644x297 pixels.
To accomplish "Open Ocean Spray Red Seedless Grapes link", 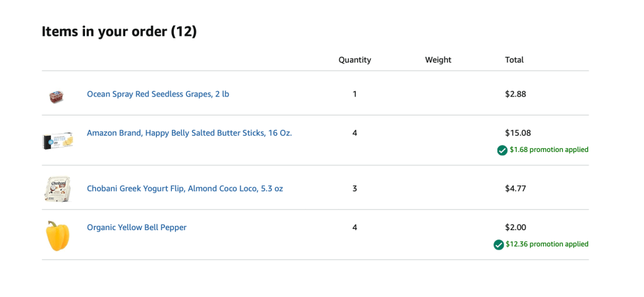I will point(158,94).
